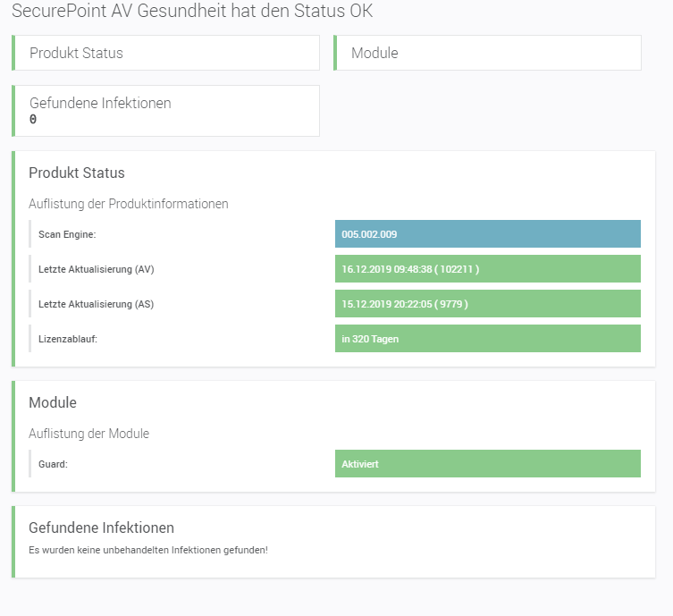Click the infection count 0
This screenshot has height=616, width=673.
click(33, 120)
